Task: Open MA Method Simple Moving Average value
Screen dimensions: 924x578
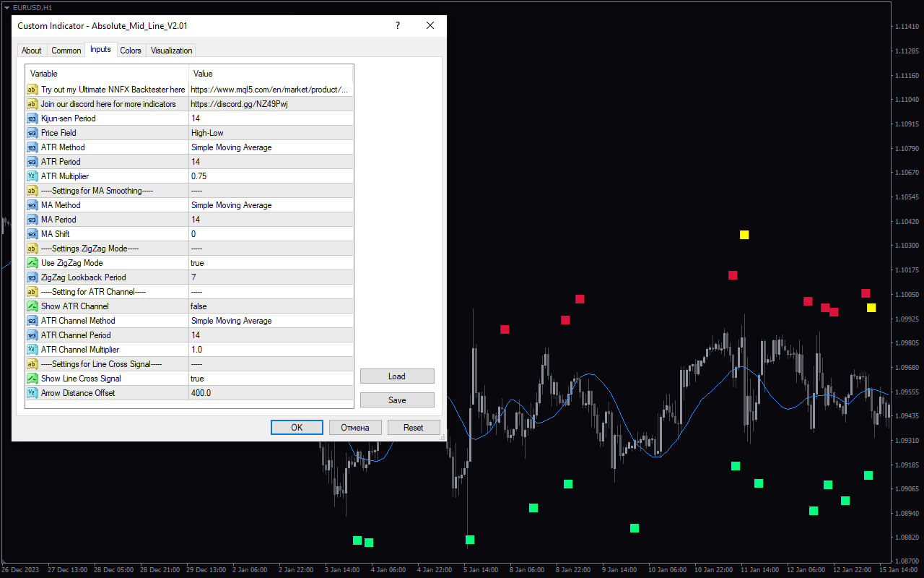Action: coord(271,205)
